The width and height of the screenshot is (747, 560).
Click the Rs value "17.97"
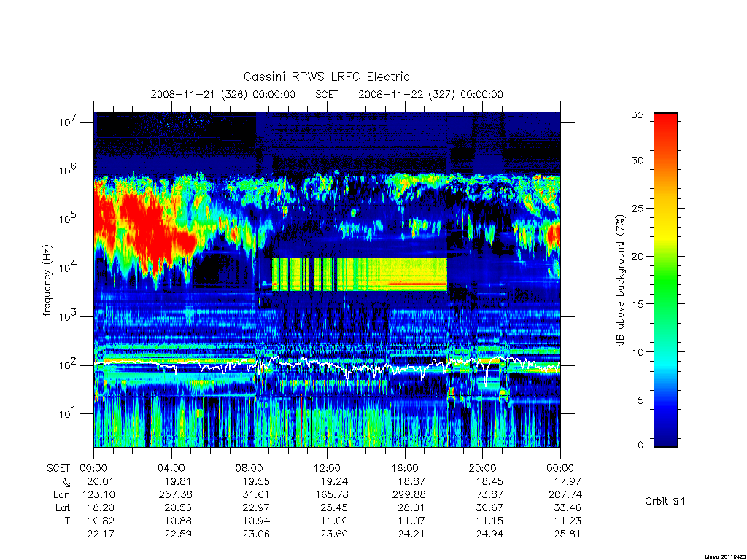[567, 481]
